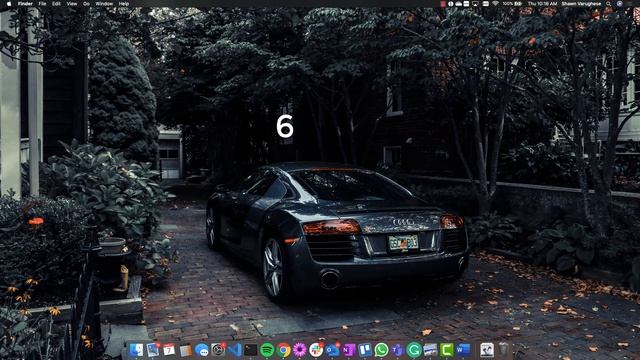Open Grammarly from the Dock

point(414,350)
